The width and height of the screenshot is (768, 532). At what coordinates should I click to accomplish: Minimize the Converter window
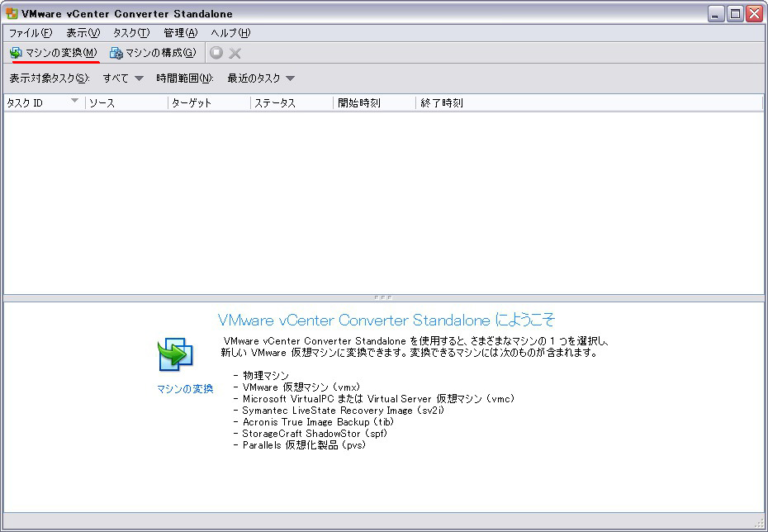point(716,14)
